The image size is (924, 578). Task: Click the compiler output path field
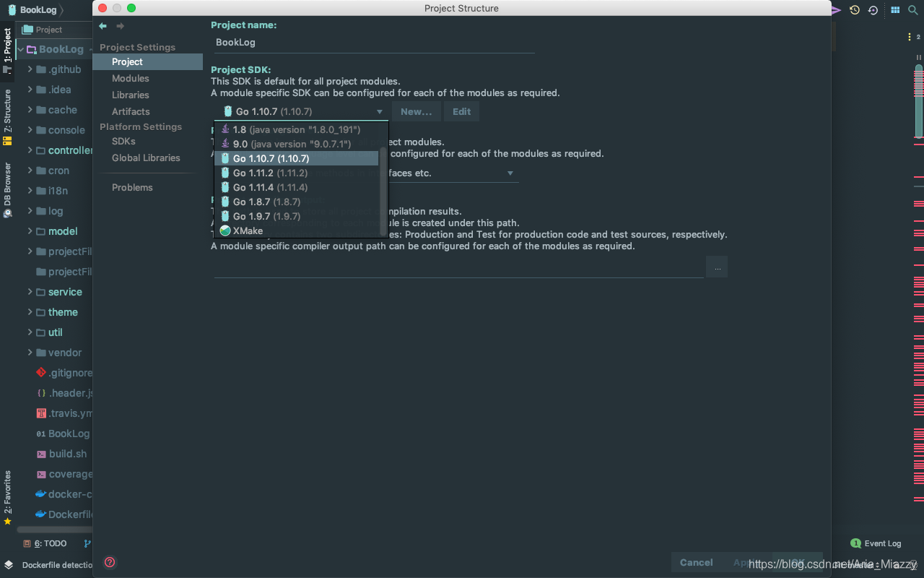(458, 268)
